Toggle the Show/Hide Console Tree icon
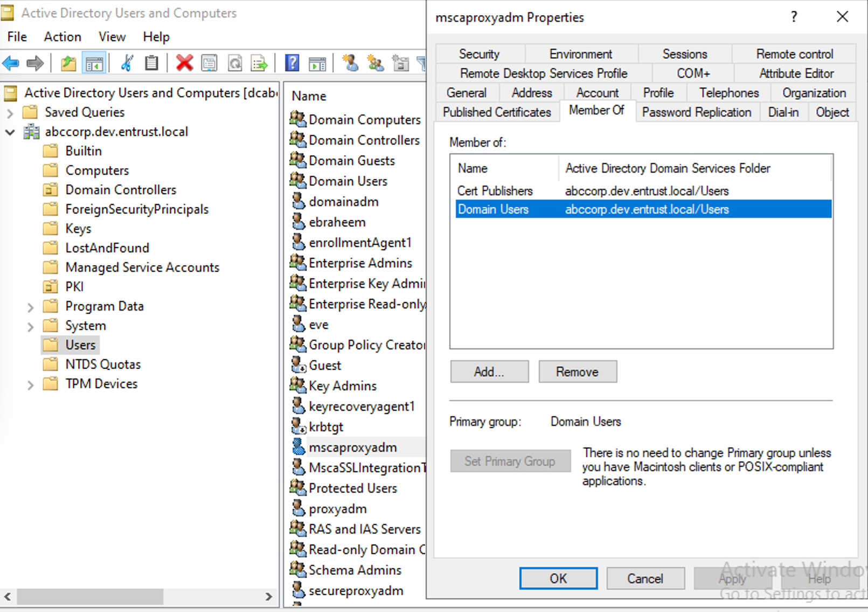This screenshot has width=868, height=612. pos(94,64)
